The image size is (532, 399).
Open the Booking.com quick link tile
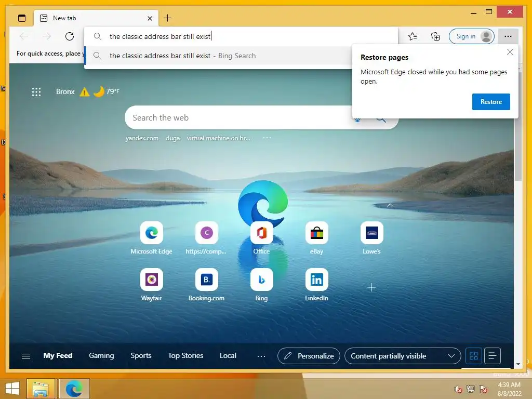(206, 285)
